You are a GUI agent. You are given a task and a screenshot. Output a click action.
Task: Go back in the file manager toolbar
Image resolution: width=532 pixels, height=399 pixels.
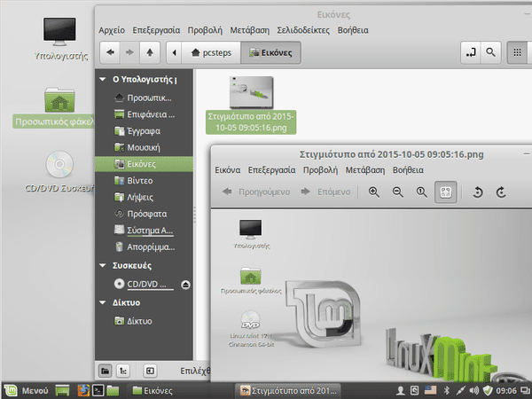tap(110, 52)
